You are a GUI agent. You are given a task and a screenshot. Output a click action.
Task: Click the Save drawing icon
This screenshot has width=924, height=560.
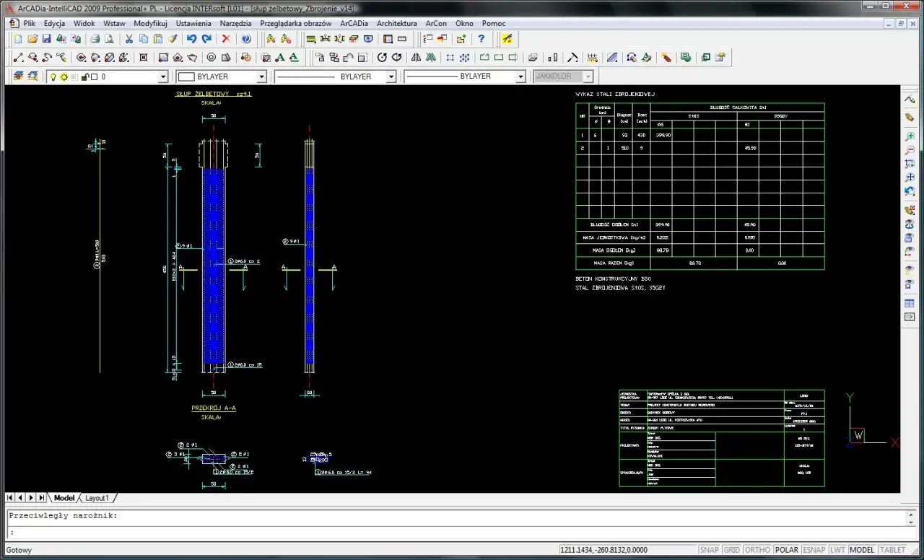pyautogui.click(x=46, y=39)
